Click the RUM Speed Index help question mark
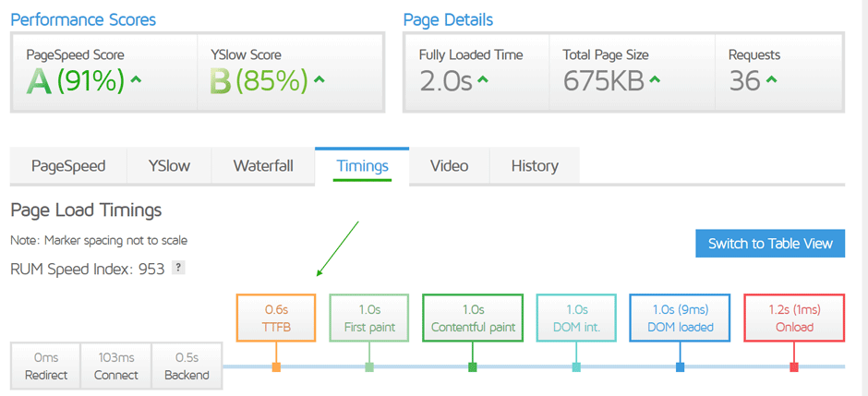 pos(179,268)
